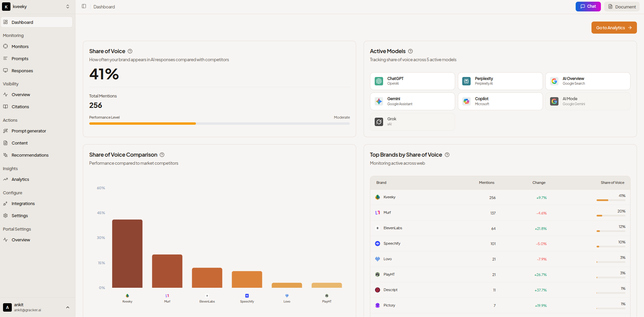Enable the inactive AI Mode model card
644x317 pixels.
tap(587, 102)
